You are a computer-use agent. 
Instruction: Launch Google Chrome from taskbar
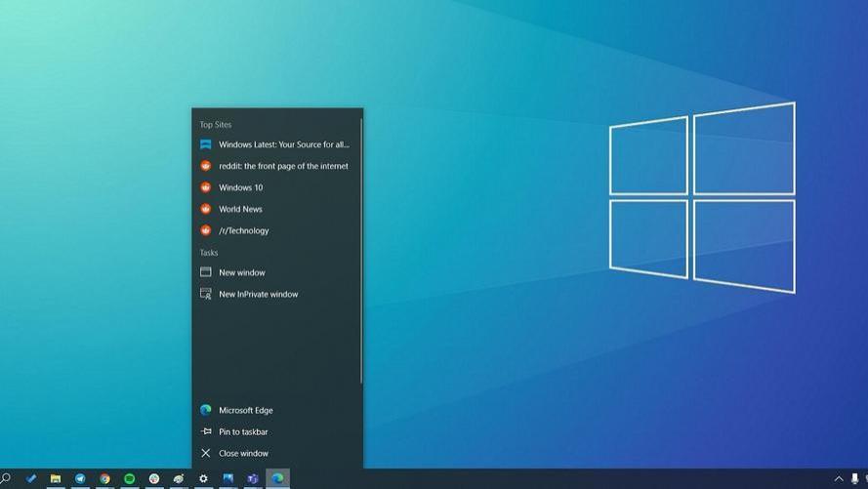[104, 478]
